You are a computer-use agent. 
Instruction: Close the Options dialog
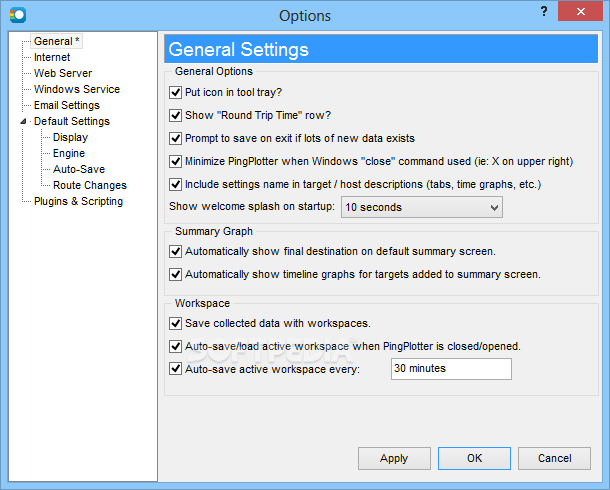coord(580,12)
